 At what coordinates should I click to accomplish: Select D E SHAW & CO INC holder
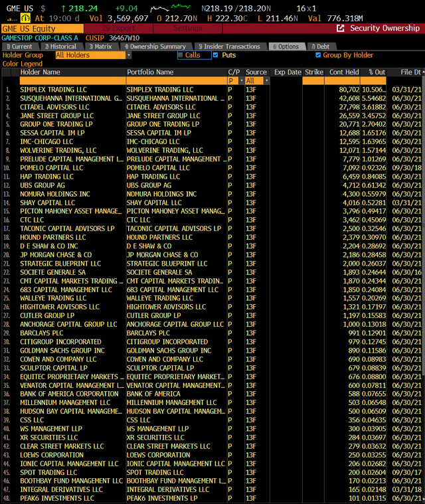(49, 246)
